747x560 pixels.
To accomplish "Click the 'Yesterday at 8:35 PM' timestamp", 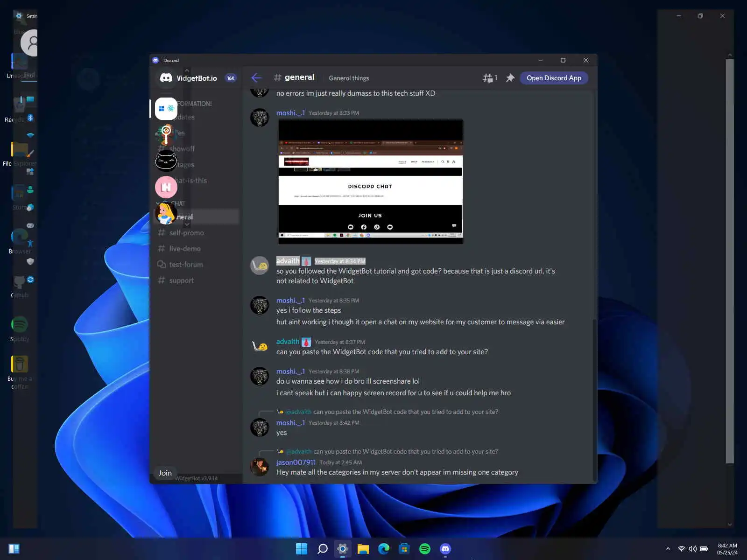I will click(334, 301).
